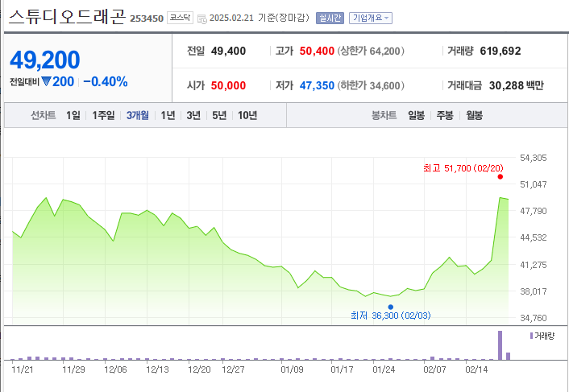
Task: Open the 기업개요 dropdown
Action: tap(371, 19)
